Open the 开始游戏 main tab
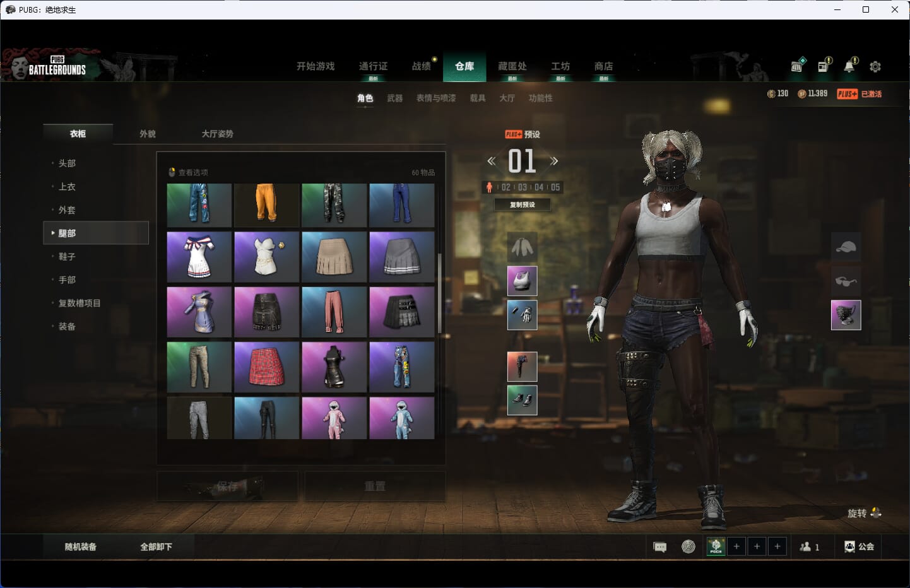 tap(316, 66)
